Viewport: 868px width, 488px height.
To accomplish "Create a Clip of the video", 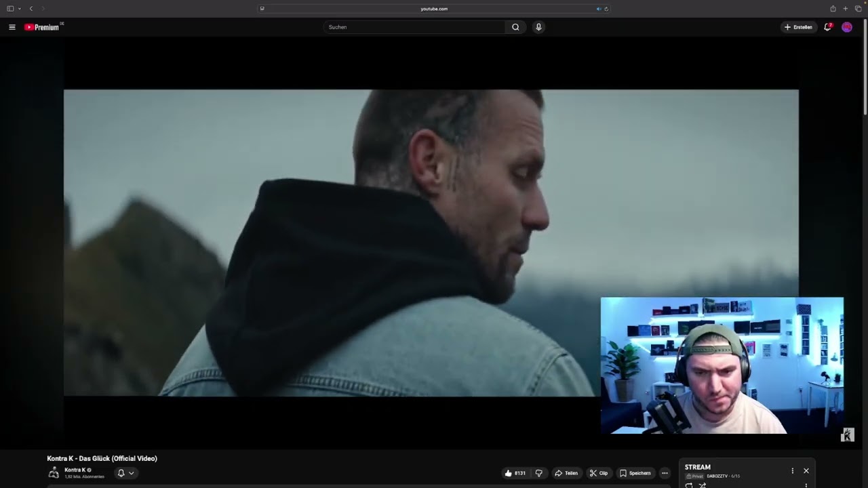I will click(598, 473).
